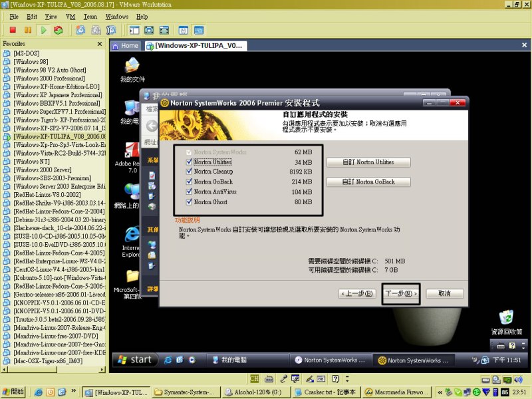
Task: Click the help icon in the host language bar
Action: 335,378
